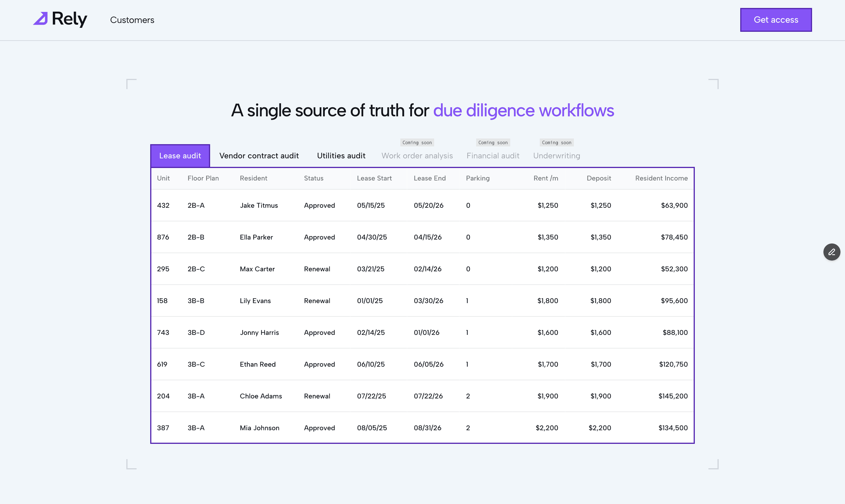Image resolution: width=845 pixels, height=504 pixels.
Task: Click the Financial audit tab
Action: 493,156
